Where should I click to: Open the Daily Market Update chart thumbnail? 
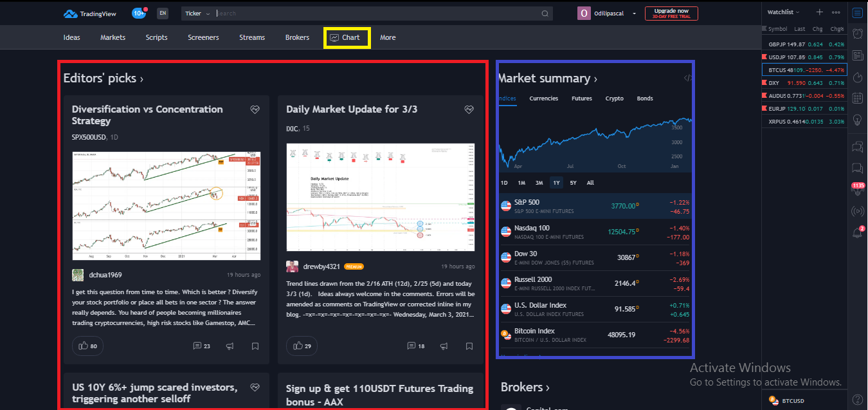(381, 197)
